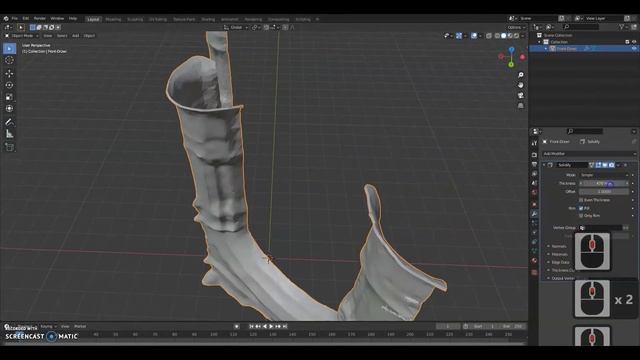This screenshot has width=640, height=360.
Task: Click the Solidify modifier name field
Action: click(572, 165)
